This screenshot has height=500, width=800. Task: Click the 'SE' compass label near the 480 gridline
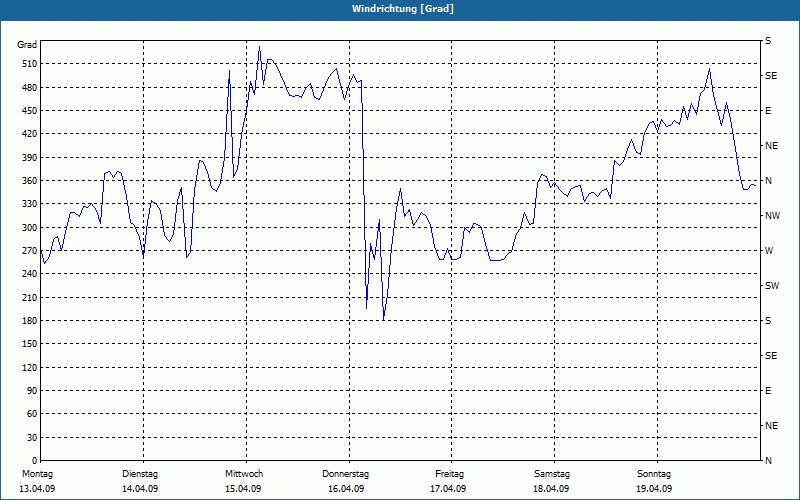tap(771, 76)
